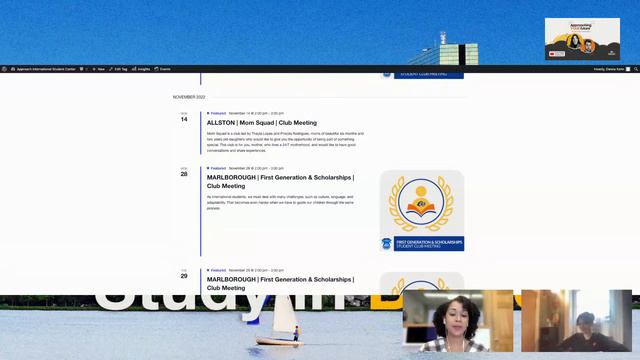Viewport: 640px width, 360px height.
Task: Click the Featured label on the November 14 event
Action: (x=218, y=113)
